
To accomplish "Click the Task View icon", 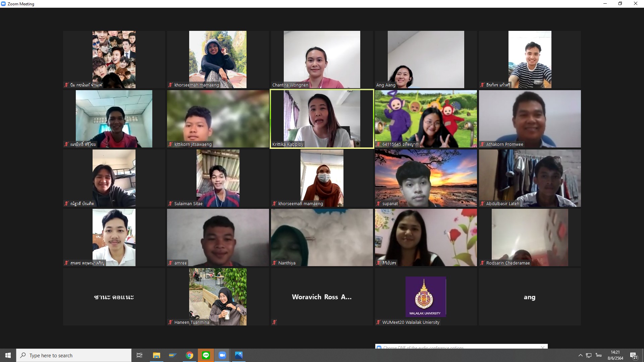I will pyautogui.click(x=140, y=355).
